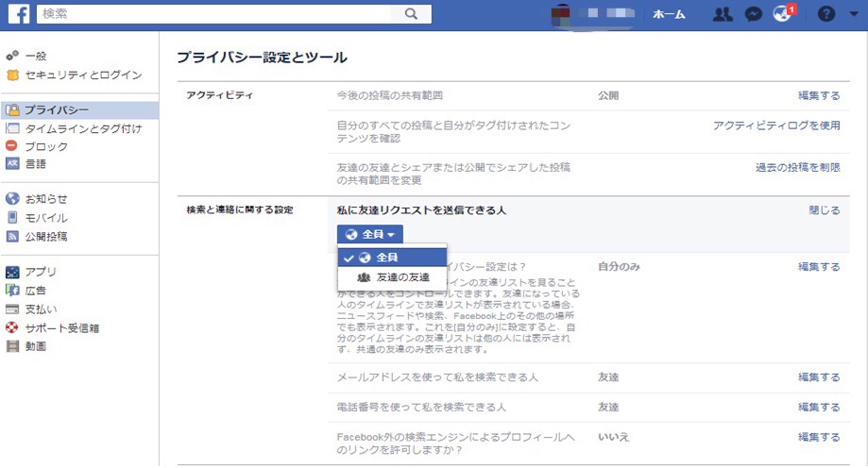Click the サポート受信箱 lifebuoy icon

coord(12,327)
